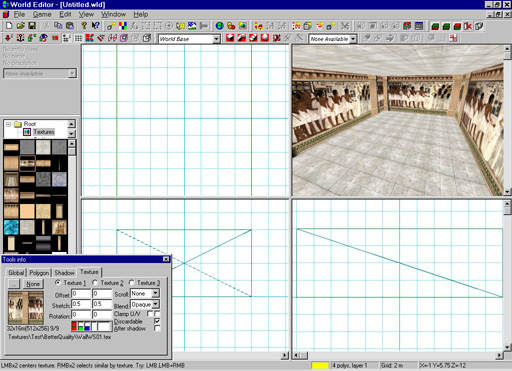Open a world file via folder icon

click(21, 26)
